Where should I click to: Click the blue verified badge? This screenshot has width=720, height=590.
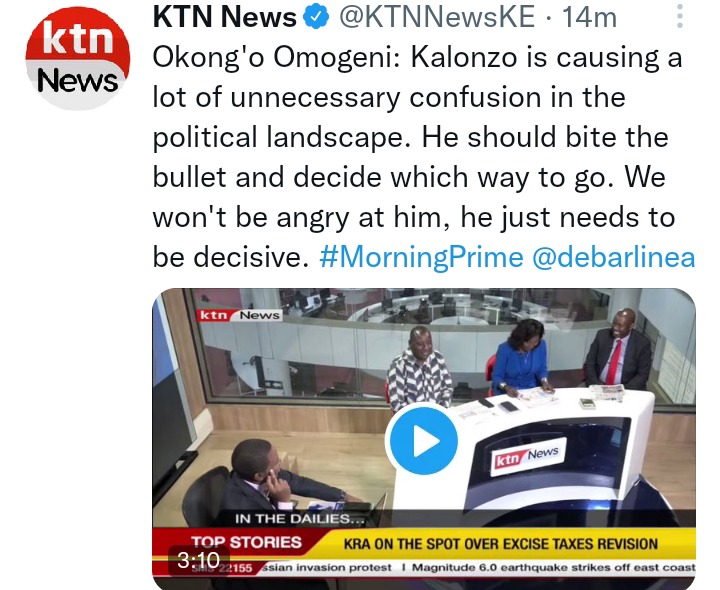pyautogui.click(x=316, y=17)
